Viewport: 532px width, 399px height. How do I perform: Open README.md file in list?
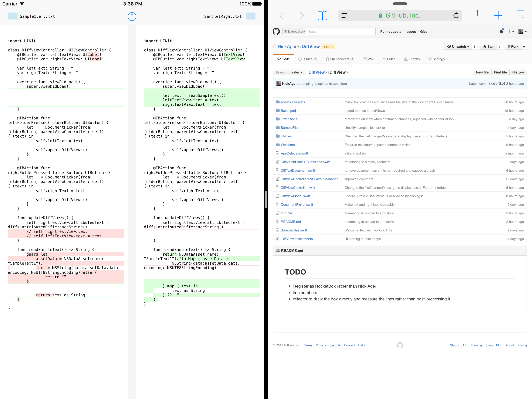pyautogui.click(x=291, y=222)
